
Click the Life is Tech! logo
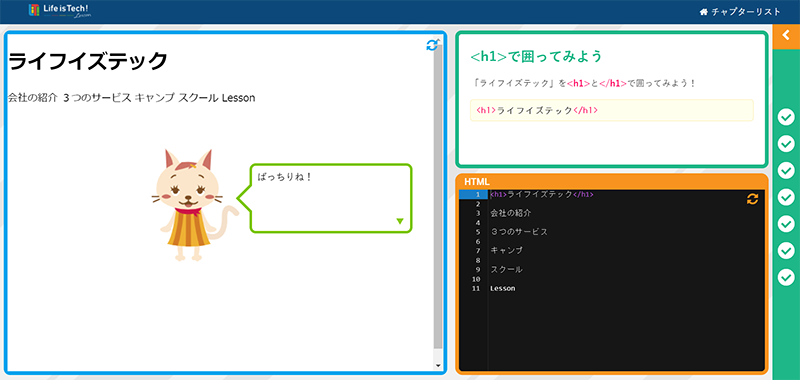coord(59,11)
